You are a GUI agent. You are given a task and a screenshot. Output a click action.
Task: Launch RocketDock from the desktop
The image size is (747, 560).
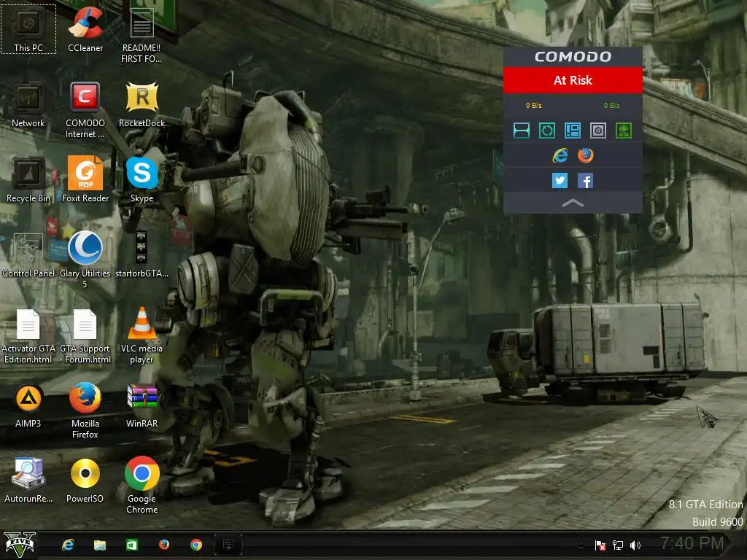(142, 105)
